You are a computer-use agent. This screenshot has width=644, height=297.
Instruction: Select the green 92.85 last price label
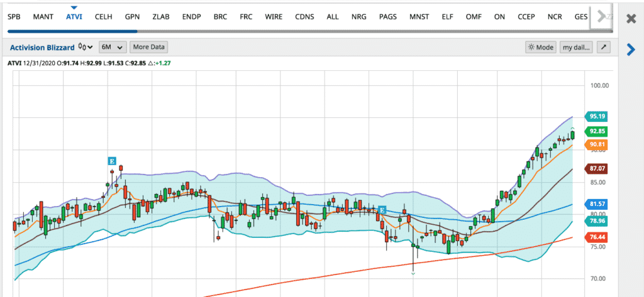(597, 131)
